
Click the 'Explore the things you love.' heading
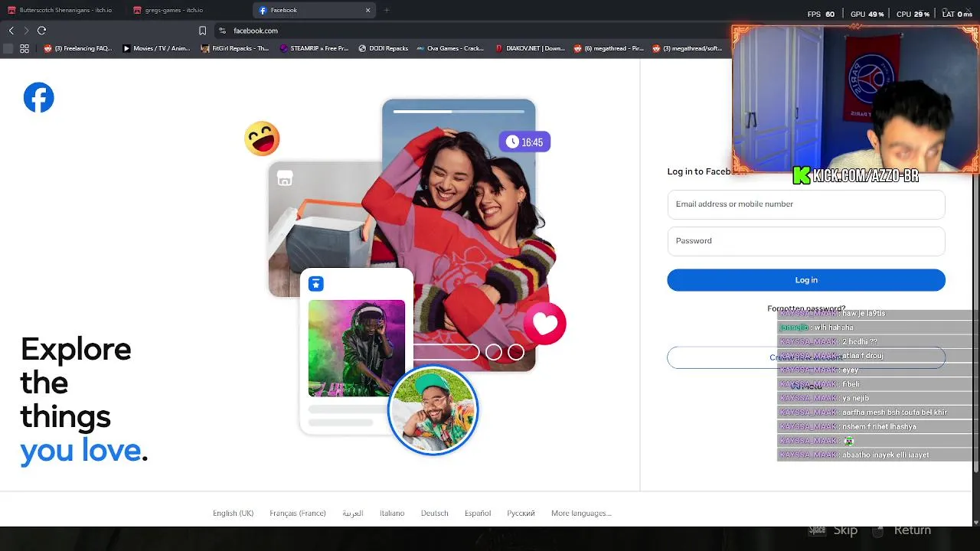84,400
